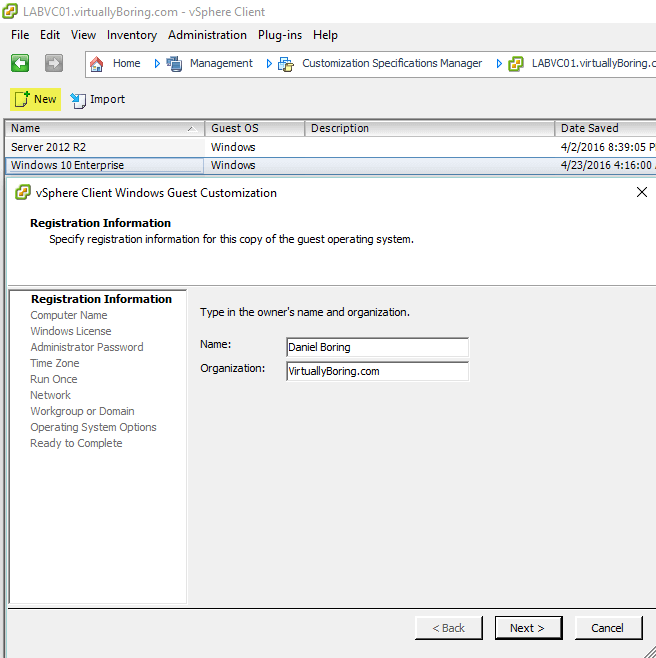Viewport: 656px width, 658px height.
Task: Click the vSphere icon in customization dialog title
Action: pos(23,193)
